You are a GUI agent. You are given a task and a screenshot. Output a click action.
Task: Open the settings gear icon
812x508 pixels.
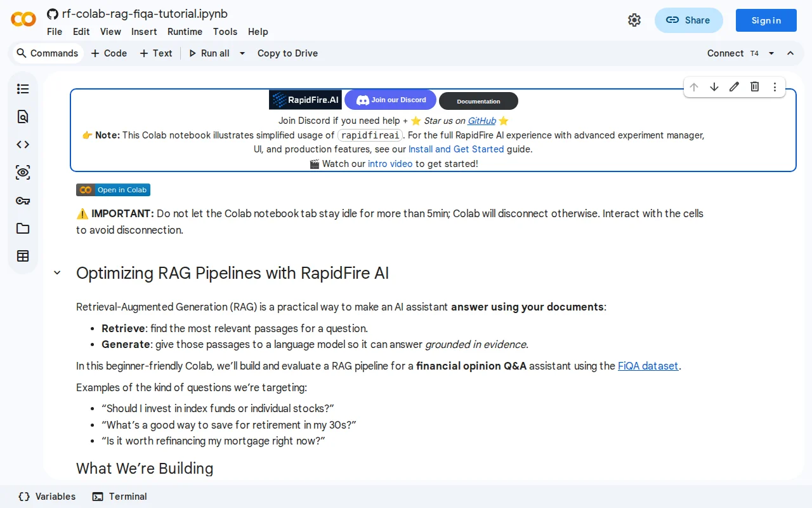634,20
